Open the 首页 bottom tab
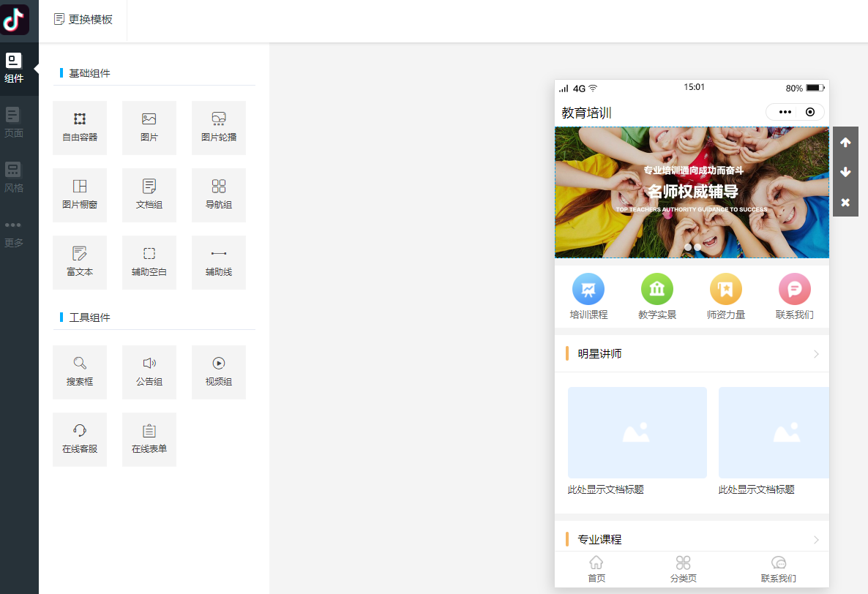Image resolution: width=868 pixels, height=594 pixels. (x=596, y=569)
